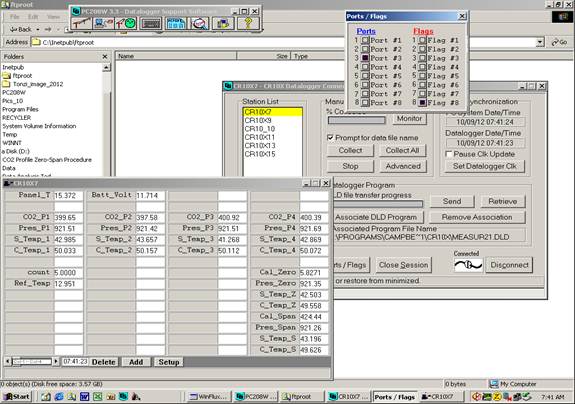Launch Internet Explorer from quick launch

pos(58,396)
